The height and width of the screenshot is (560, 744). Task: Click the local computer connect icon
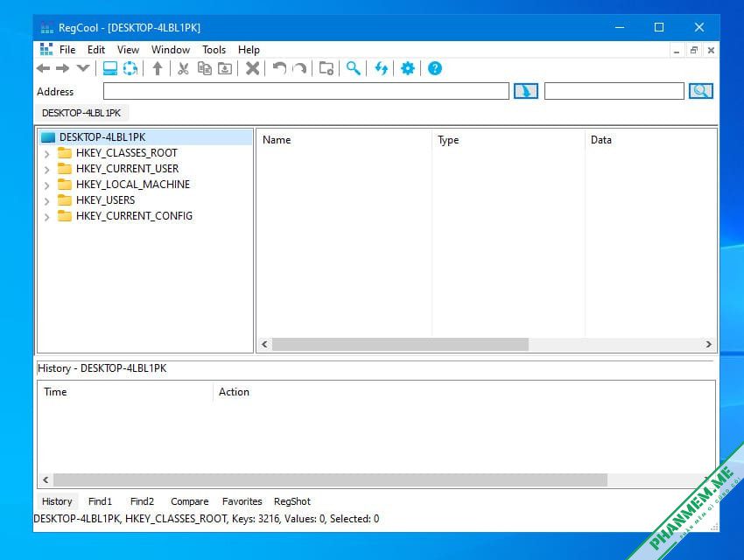110,69
